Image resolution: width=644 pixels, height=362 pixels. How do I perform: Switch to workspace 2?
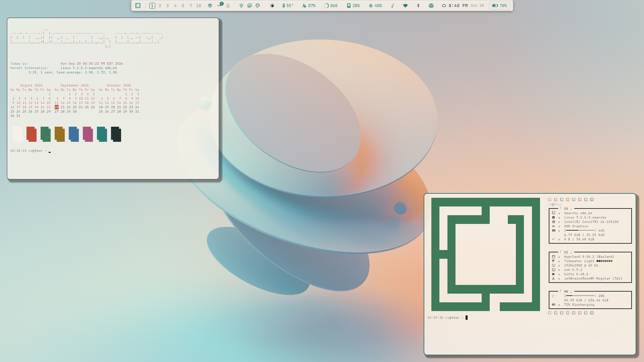[x=160, y=6]
